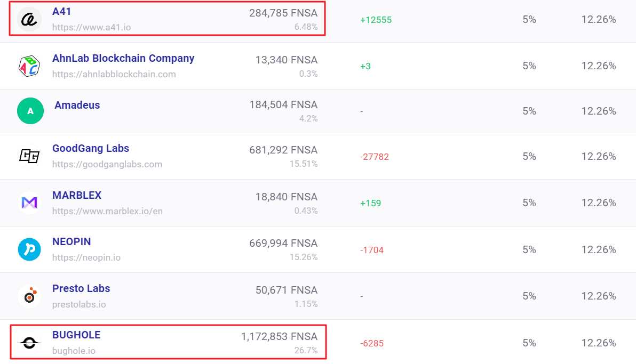Open GoodGang Labs validator details
This screenshot has width=636, height=364.
[91, 148]
